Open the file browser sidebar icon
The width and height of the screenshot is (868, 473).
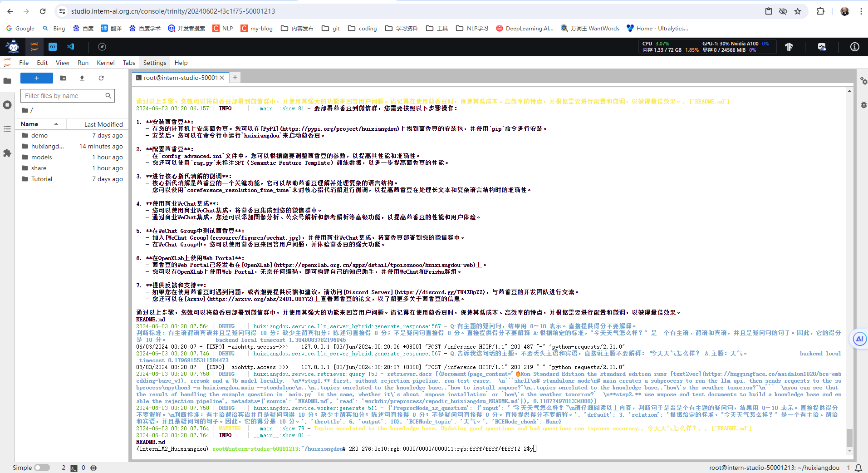[x=7, y=81]
